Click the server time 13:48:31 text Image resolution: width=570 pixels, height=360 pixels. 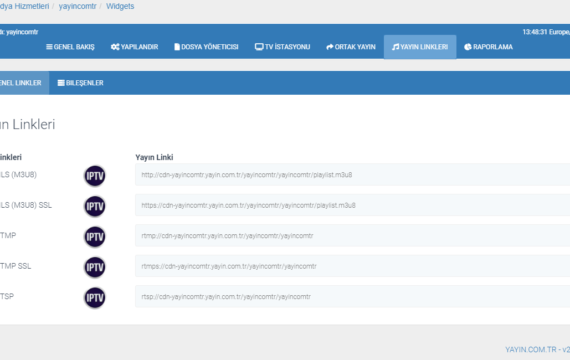click(535, 32)
